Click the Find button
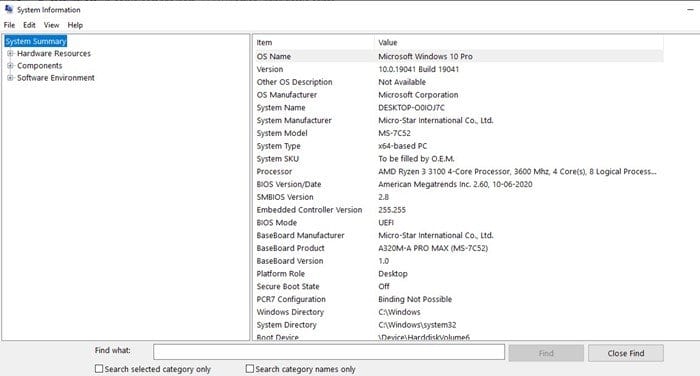The image size is (700, 376). point(546,353)
